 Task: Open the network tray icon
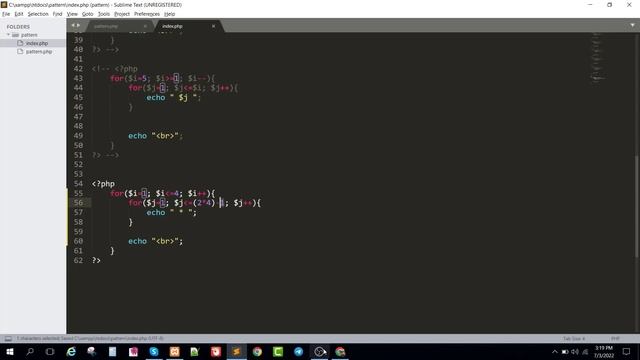click(x=585, y=351)
